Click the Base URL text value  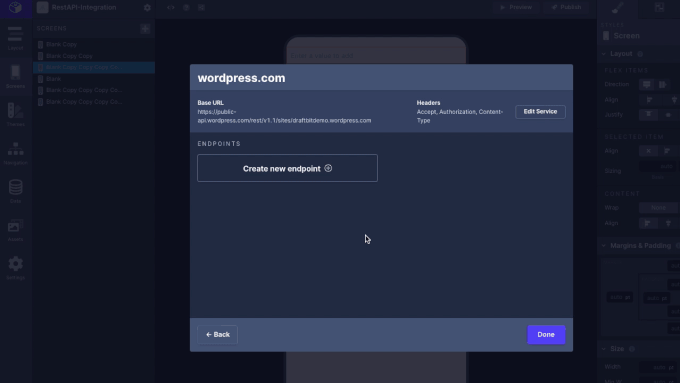tap(284, 116)
